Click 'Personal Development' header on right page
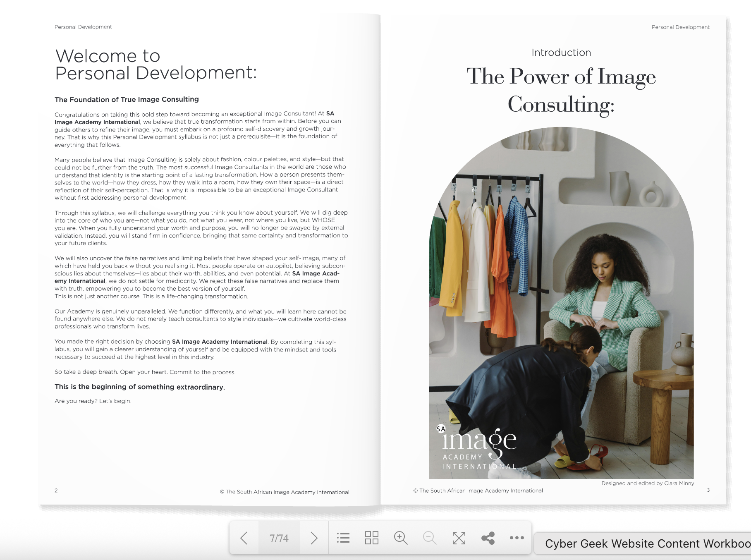The width and height of the screenshot is (751, 560). [680, 27]
